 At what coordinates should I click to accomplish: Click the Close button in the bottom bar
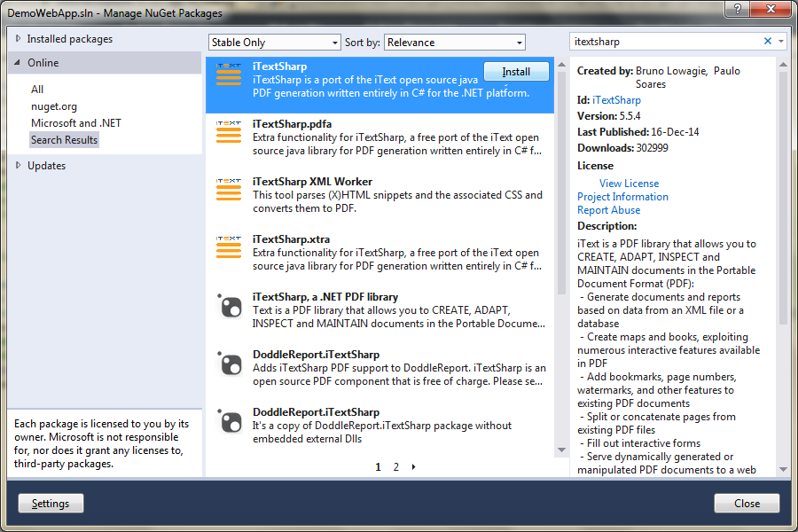click(x=747, y=504)
